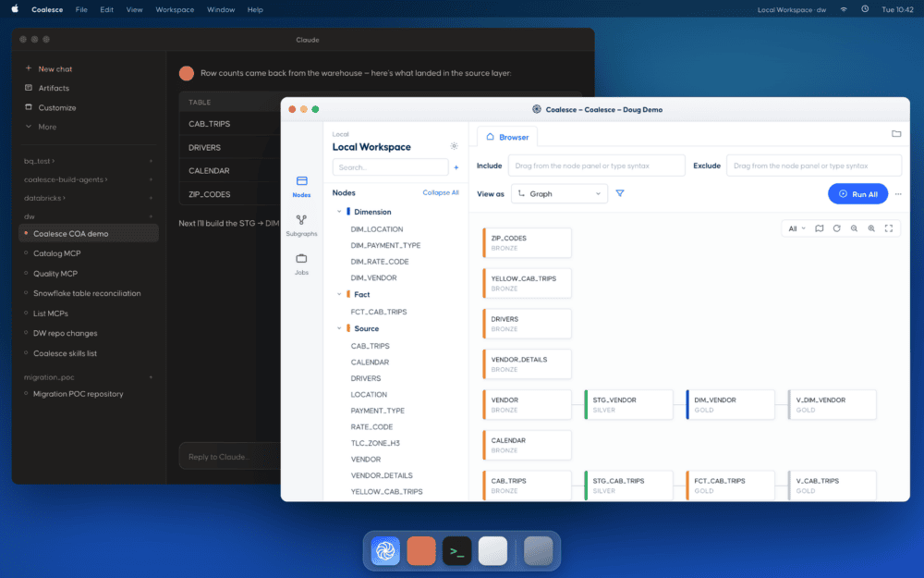Open the All filter dropdown in graph toolbar
Image resolution: width=924 pixels, height=578 pixels.
click(796, 228)
